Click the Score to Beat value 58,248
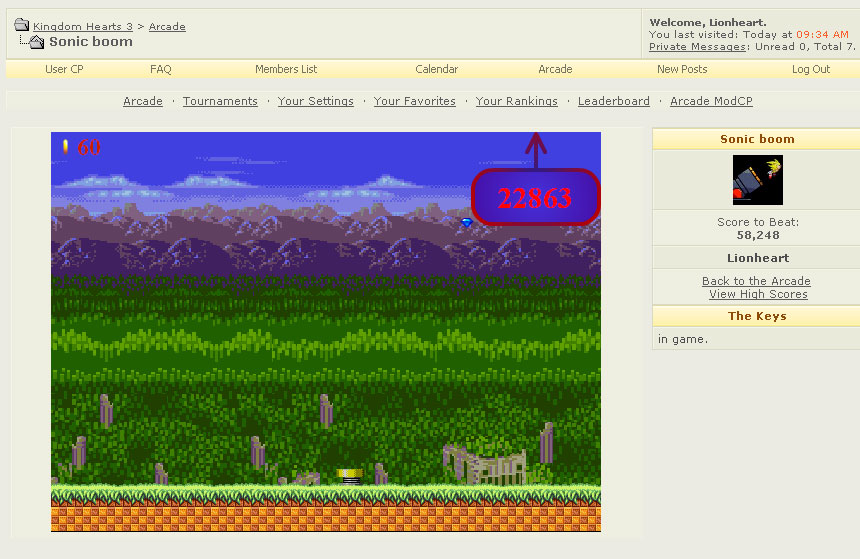 [x=758, y=235]
